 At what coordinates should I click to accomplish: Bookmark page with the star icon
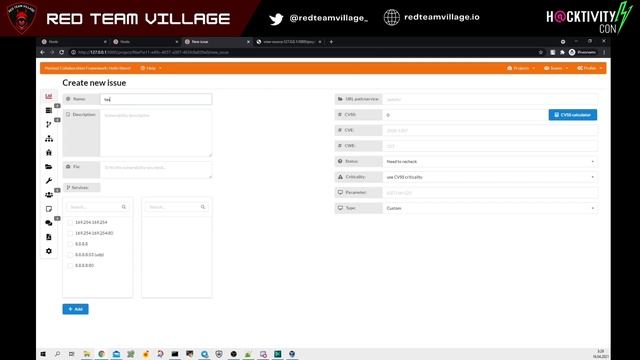point(541,52)
